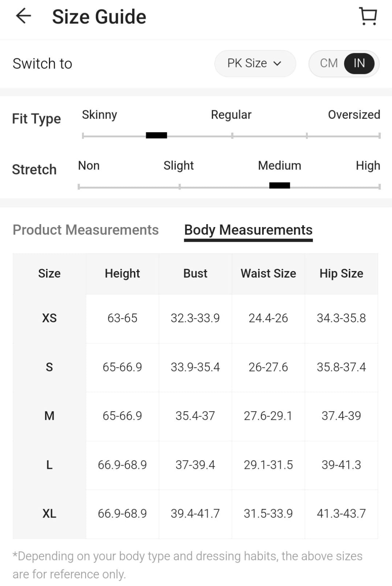392x586 pixels.
Task: Click the PK Size chevron arrow
Action: pos(277,63)
